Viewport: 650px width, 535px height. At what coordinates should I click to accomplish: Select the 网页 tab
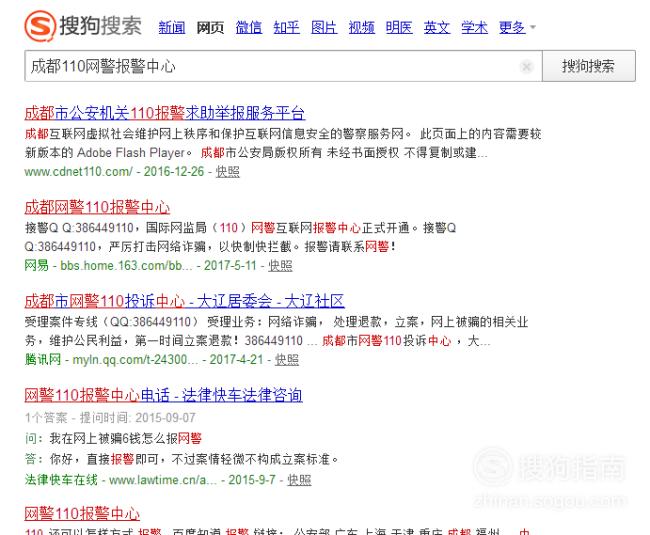(x=210, y=27)
